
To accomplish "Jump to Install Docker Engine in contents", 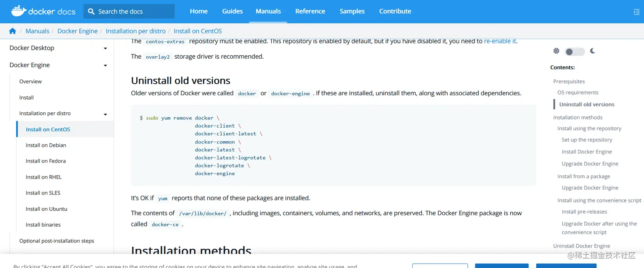I will [x=587, y=151].
